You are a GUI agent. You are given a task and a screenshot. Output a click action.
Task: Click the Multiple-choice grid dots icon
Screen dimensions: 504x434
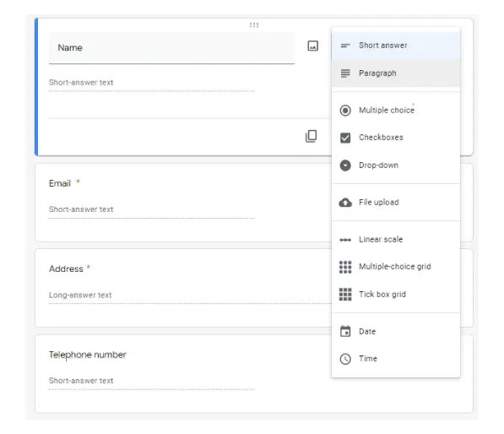(345, 267)
